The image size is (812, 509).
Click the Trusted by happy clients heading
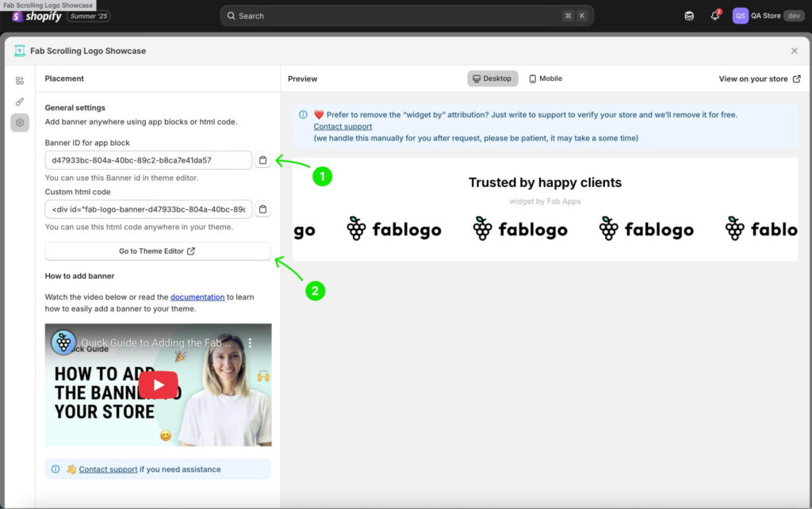pos(545,182)
